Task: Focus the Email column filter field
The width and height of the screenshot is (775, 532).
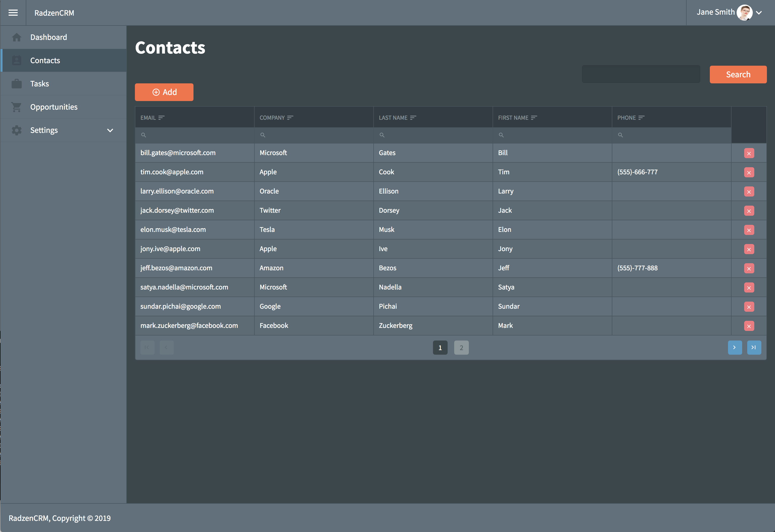Action: [195, 135]
